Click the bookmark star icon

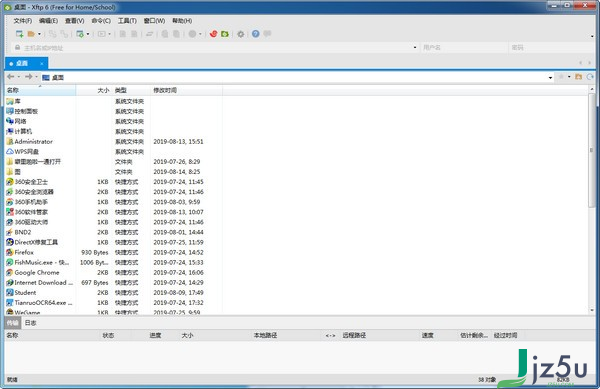pyautogui.click(x=561, y=77)
